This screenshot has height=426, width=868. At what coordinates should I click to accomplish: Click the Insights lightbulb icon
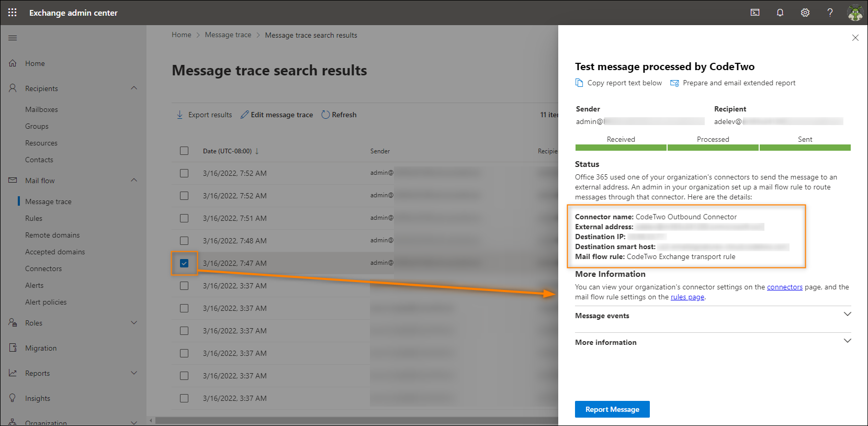coord(13,398)
